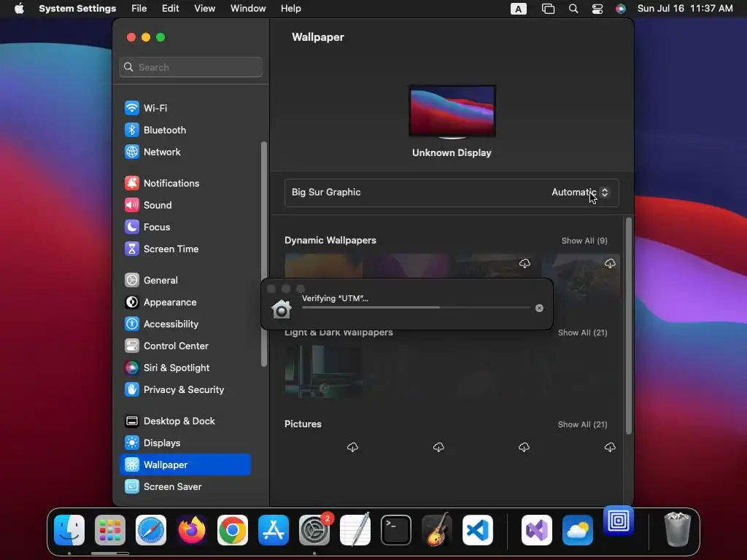The height and width of the screenshot is (560, 747).
Task: Open the Edit menu
Action: [170, 9]
